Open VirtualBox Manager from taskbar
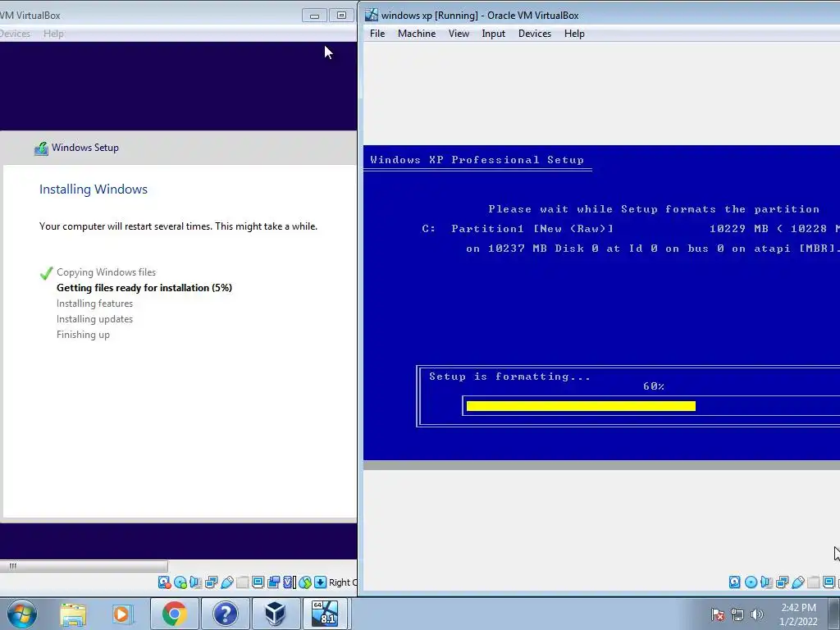Screen dimensions: 840x630 (x=276, y=614)
